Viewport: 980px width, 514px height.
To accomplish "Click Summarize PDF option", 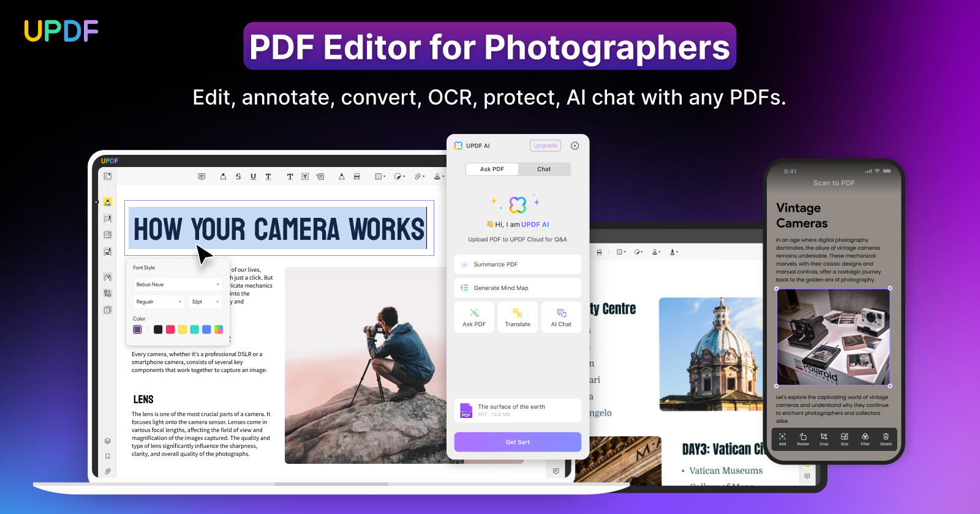I will [x=518, y=264].
